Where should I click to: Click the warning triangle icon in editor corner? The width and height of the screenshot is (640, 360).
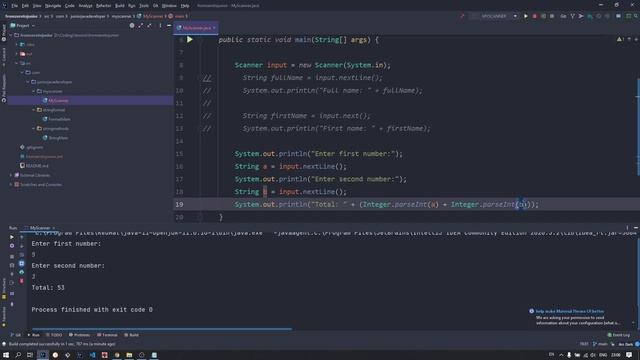click(x=619, y=39)
